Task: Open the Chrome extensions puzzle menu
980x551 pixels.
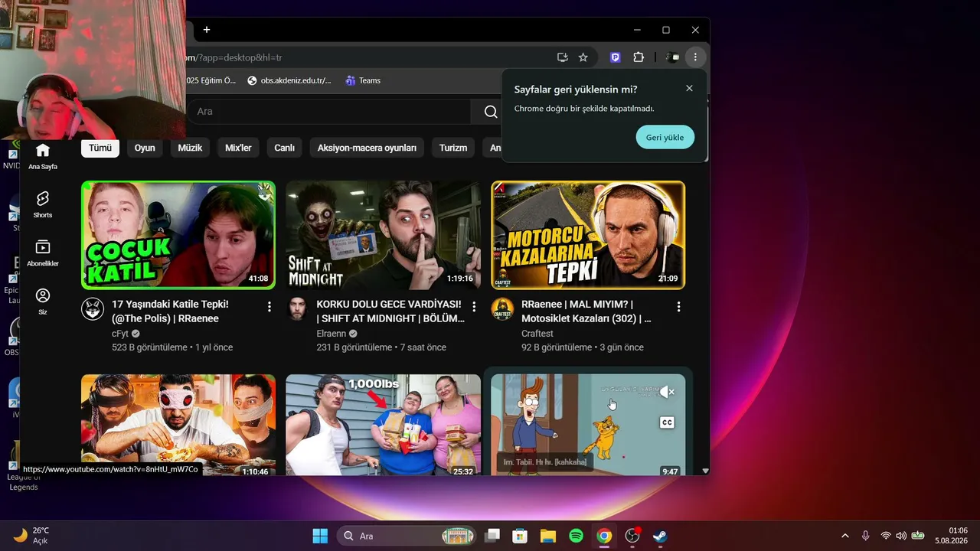Action: click(639, 57)
